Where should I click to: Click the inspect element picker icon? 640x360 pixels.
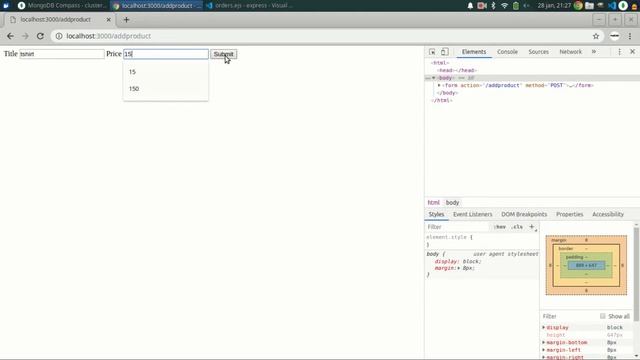[432, 52]
